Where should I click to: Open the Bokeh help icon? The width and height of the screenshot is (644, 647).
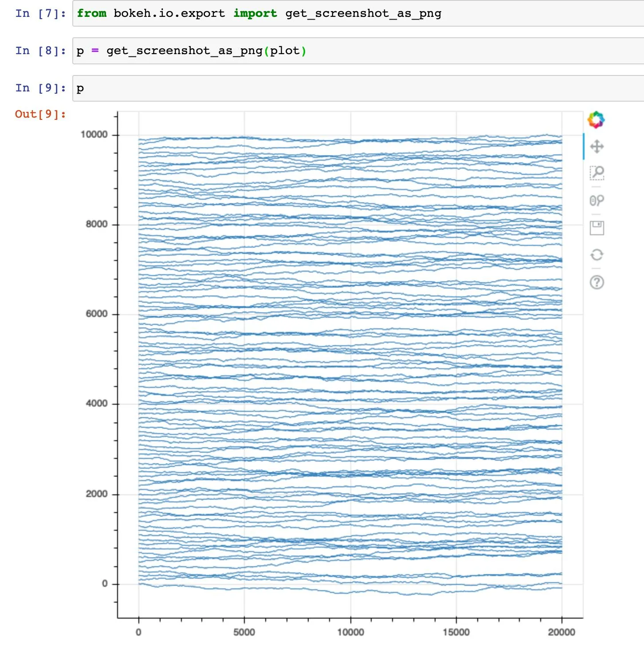[x=597, y=282]
